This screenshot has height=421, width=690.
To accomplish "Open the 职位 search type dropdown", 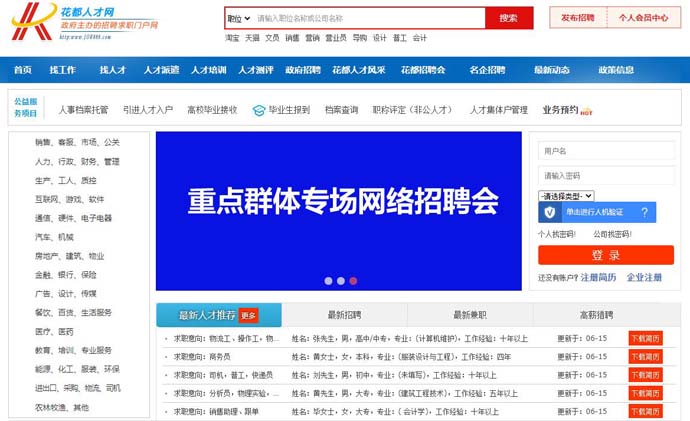I will [239, 18].
